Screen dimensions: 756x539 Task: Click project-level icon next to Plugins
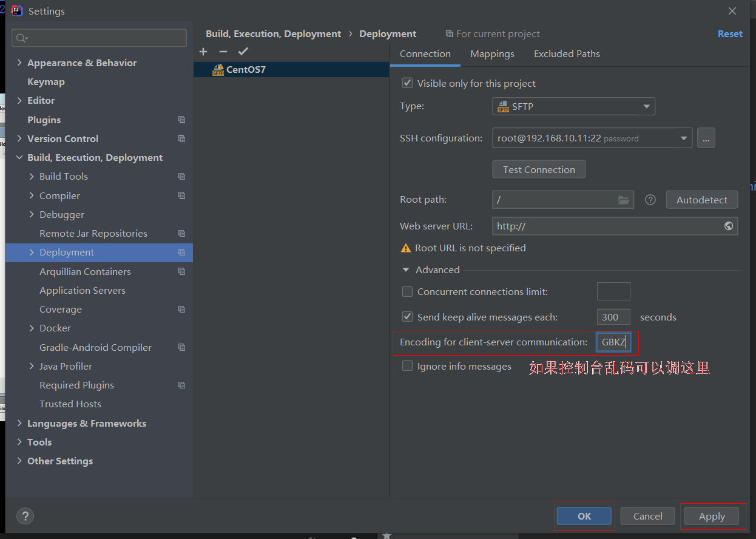pyautogui.click(x=181, y=120)
